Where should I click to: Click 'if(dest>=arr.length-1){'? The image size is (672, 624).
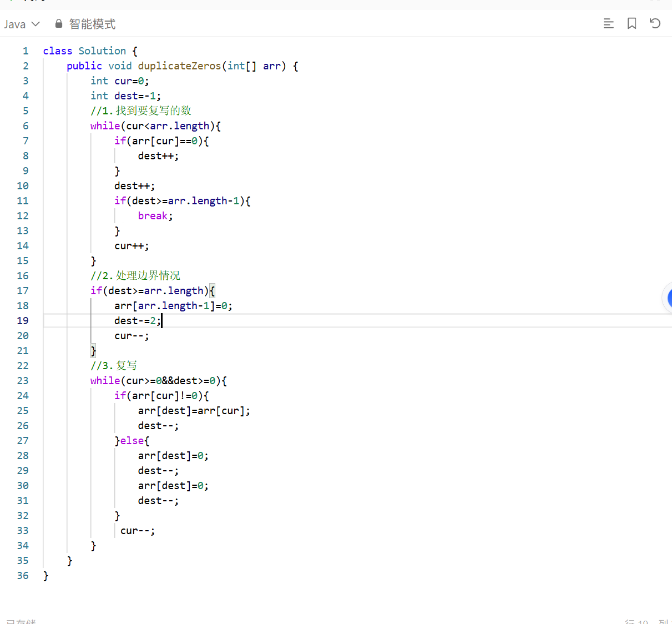click(183, 201)
